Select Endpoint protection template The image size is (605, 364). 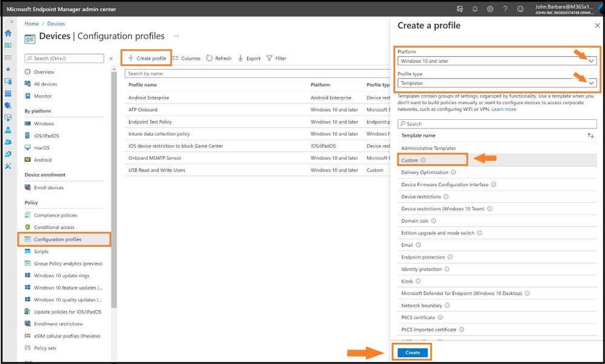pyautogui.click(x=497, y=257)
